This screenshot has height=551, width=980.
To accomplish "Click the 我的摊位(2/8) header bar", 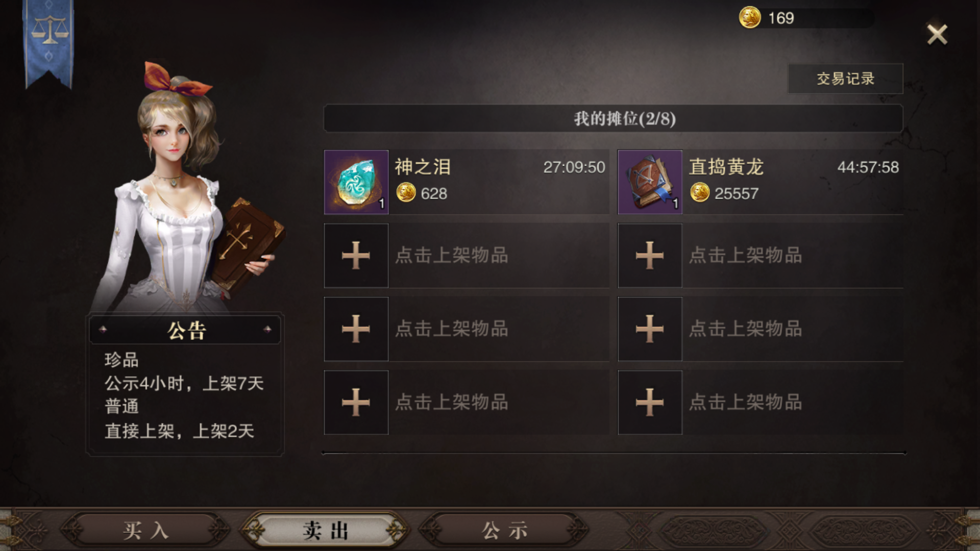I will pyautogui.click(x=614, y=118).
